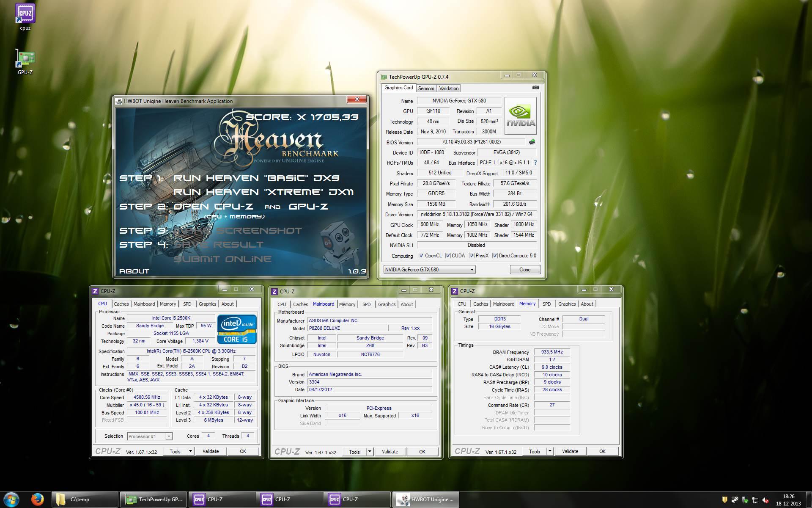Click the Multiplier x 45.0 value
The width and height of the screenshot is (812, 508).
(x=147, y=405)
